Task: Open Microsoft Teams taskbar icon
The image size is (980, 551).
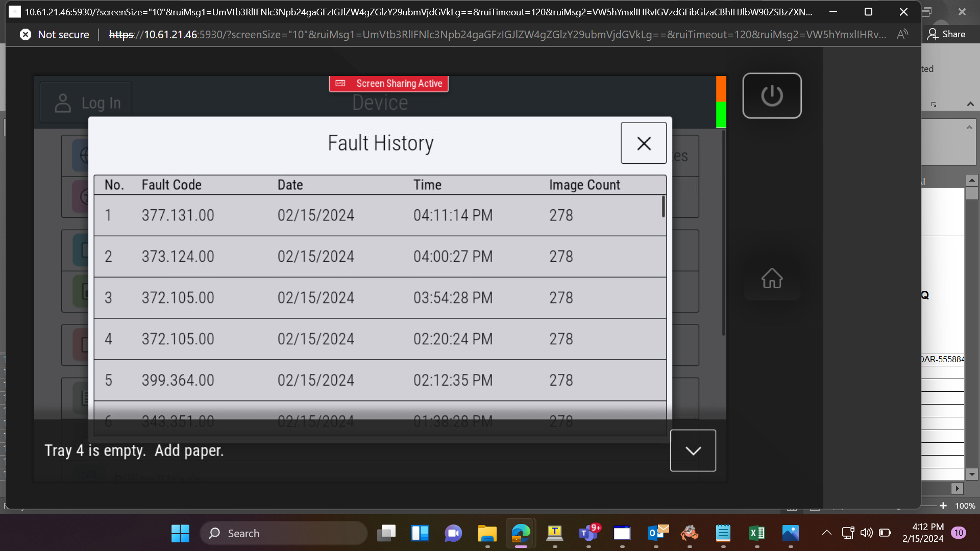Action: point(589,533)
